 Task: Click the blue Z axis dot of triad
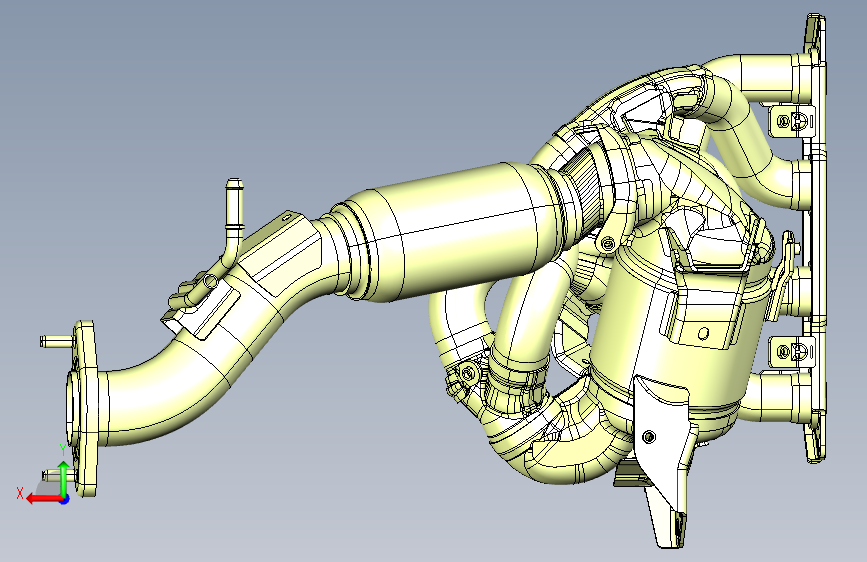[x=65, y=500]
